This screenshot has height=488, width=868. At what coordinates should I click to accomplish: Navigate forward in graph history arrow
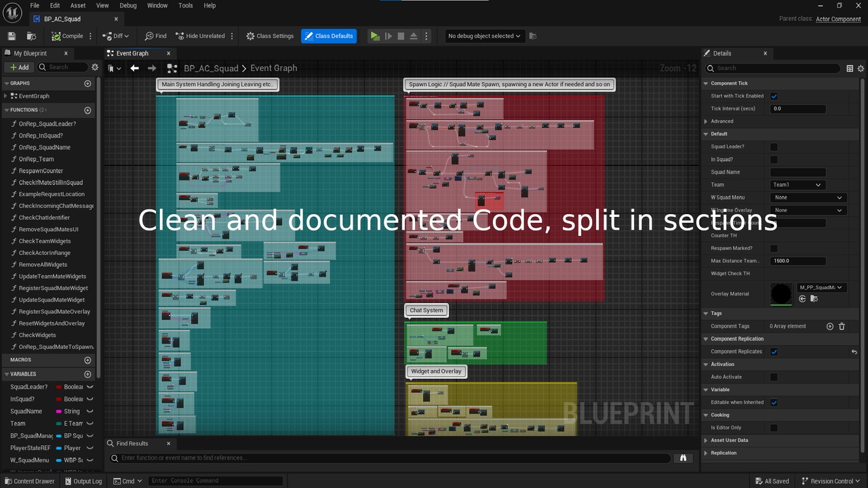click(152, 68)
